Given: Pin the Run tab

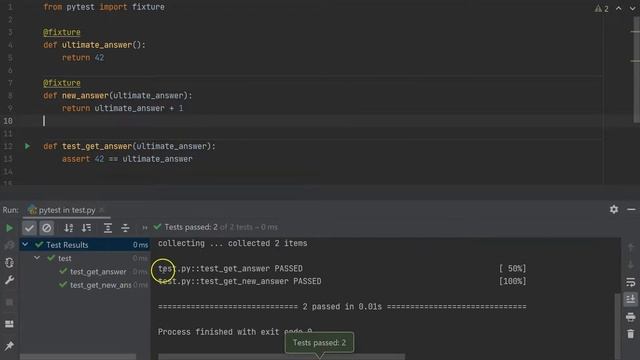Looking at the screenshot, I should pos(9,346).
